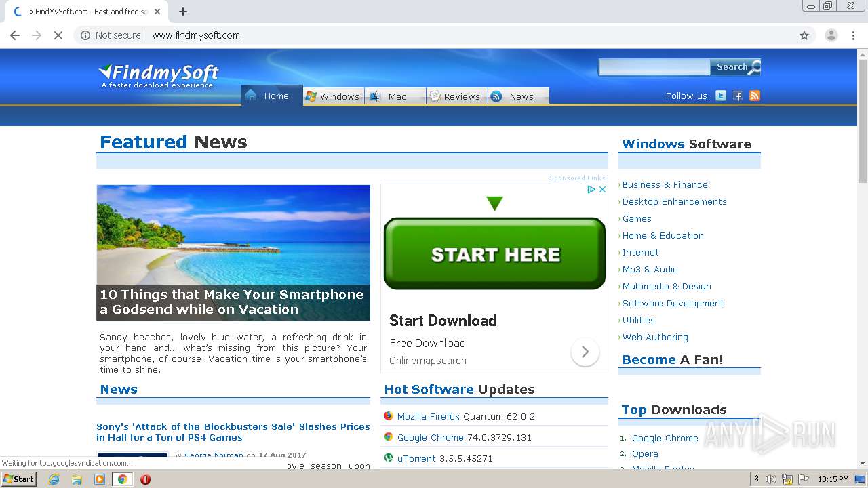Open the RSS feed icon

(x=755, y=96)
